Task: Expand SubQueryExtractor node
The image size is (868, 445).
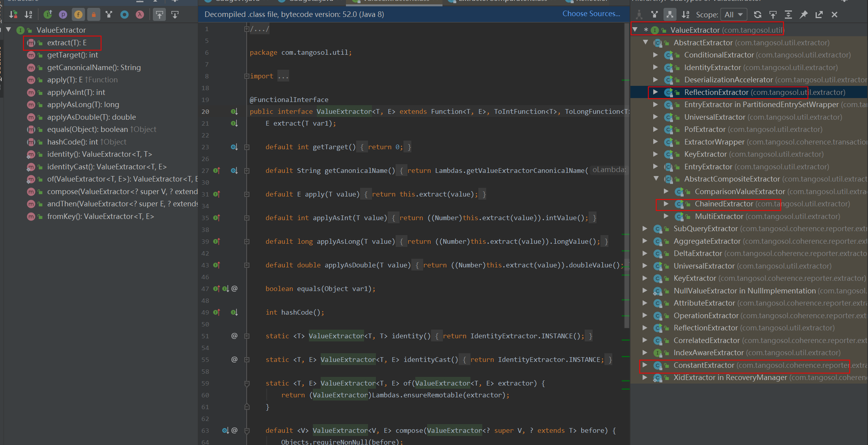Action: pyautogui.click(x=645, y=228)
